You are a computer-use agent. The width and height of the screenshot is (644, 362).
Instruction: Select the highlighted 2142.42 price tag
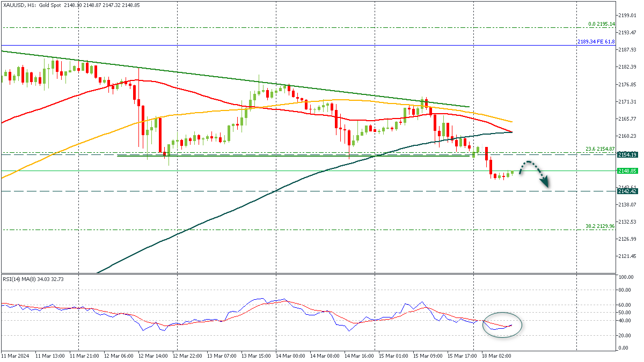(626, 191)
